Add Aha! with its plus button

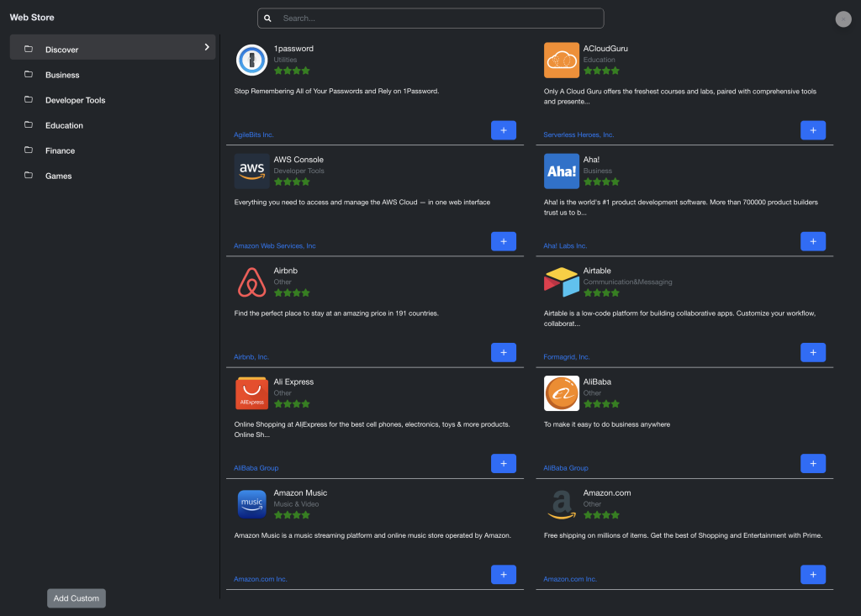pos(813,241)
